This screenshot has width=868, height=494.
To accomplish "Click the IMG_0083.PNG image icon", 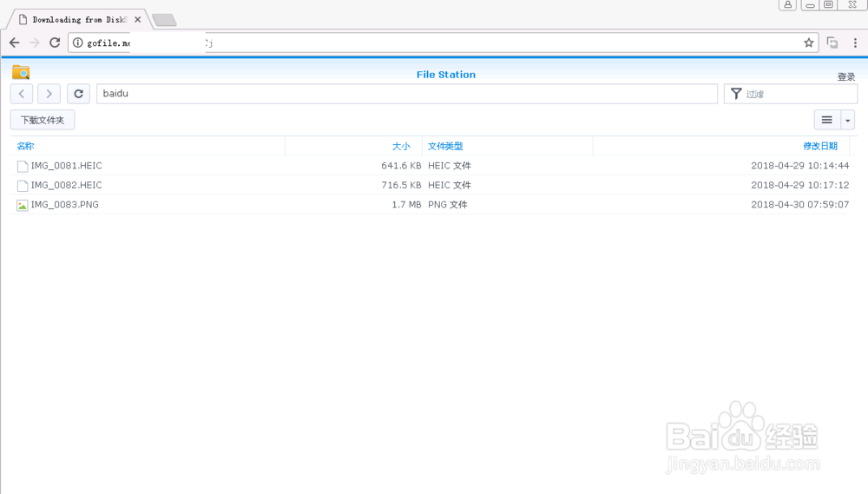I will coord(23,205).
